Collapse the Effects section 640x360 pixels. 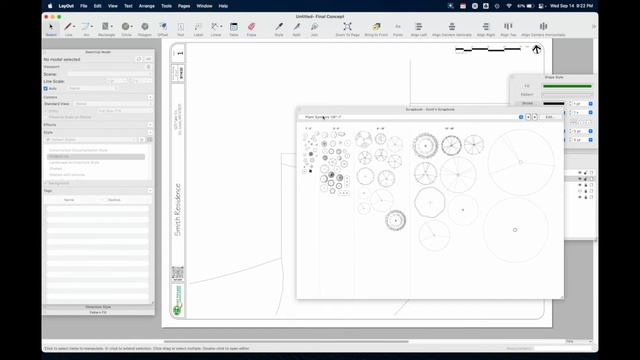(150, 124)
